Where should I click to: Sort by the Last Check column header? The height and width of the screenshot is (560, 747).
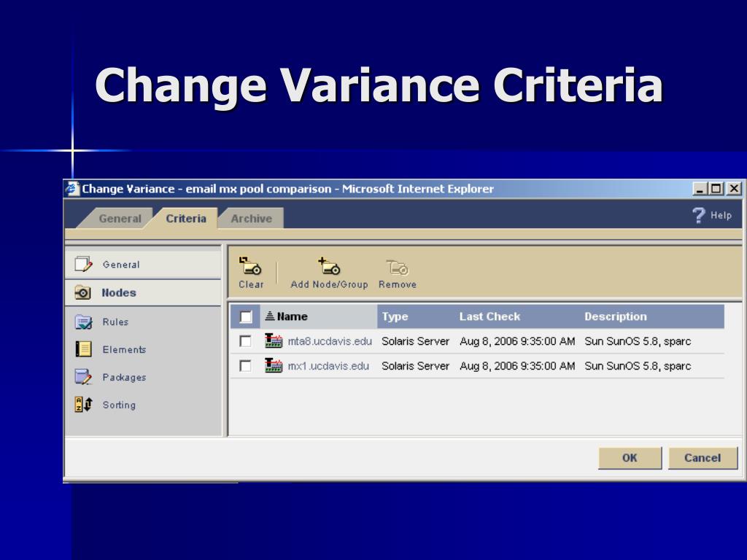(x=489, y=316)
